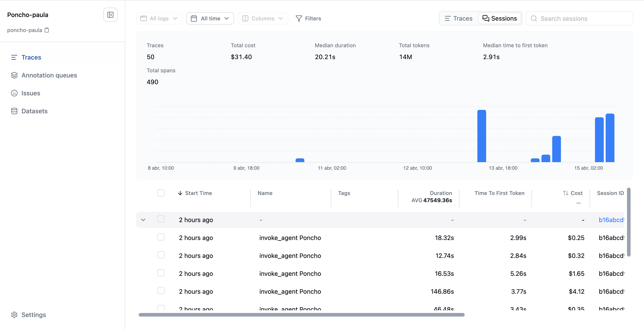This screenshot has height=330, width=644.
Task: Toggle the select-all header checkbox
Action: point(161,193)
